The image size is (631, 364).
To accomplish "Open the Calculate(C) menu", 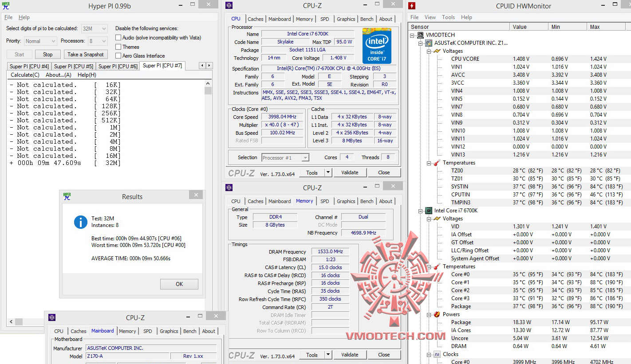I will tap(25, 75).
